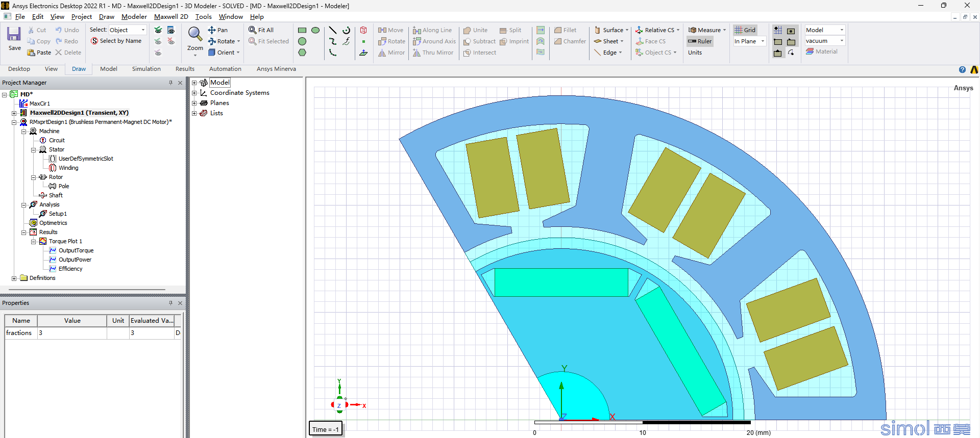Switch to the Simulation ribbon tab

point(146,69)
